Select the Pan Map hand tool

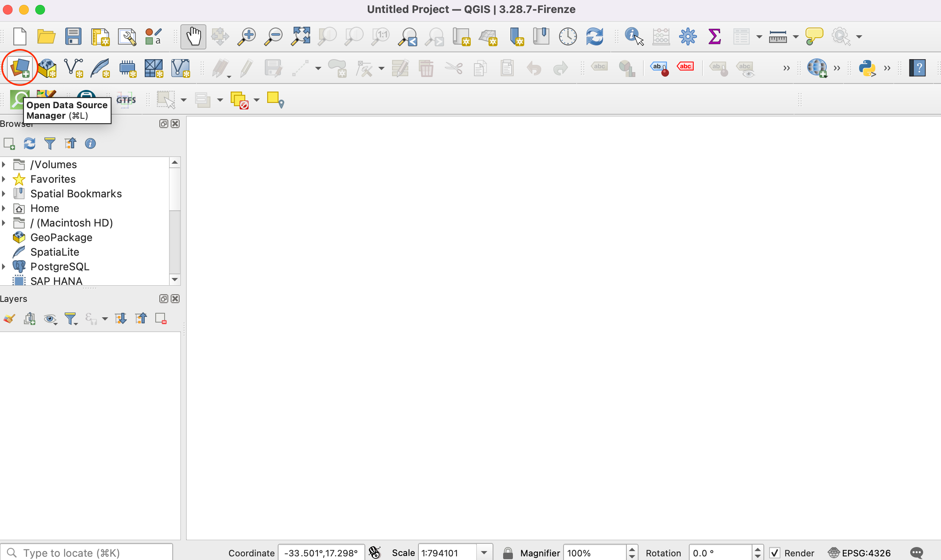(193, 36)
